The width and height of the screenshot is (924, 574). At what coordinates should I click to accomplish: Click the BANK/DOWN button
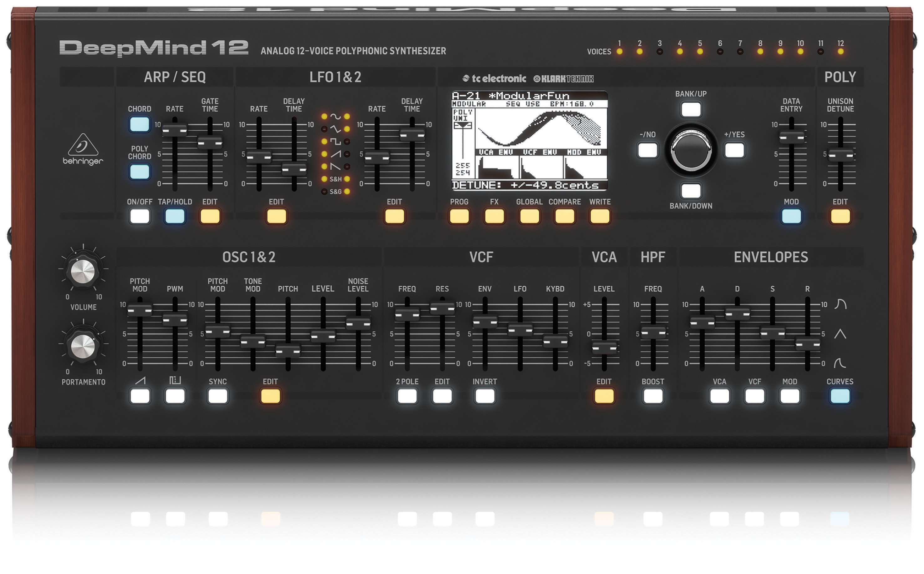pyautogui.click(x=691, y=191)
